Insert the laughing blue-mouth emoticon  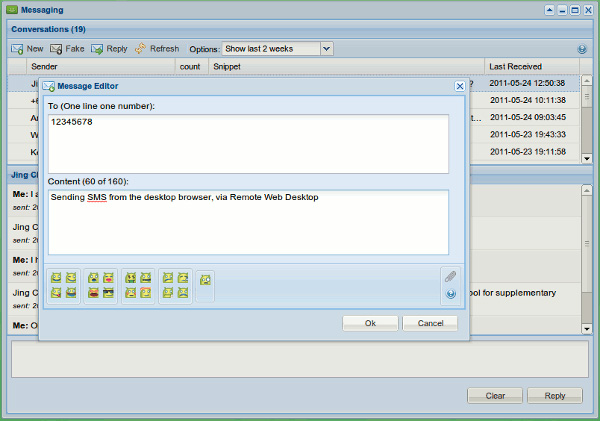click(x=71, y=293)
